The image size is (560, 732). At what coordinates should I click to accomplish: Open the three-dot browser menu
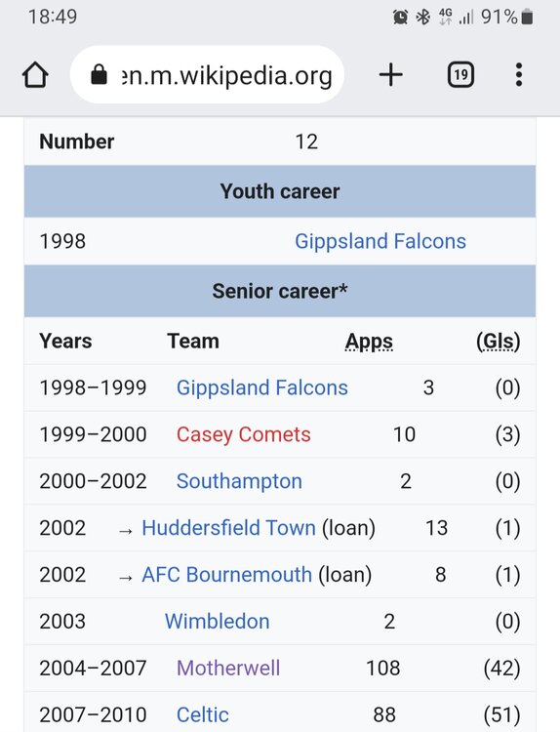tap(518, 75)
